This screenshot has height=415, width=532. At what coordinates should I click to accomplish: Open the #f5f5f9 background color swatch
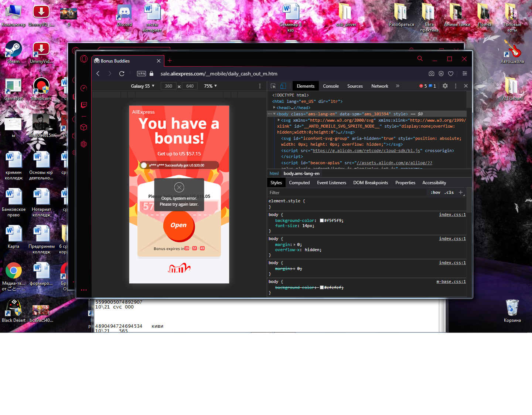click(x=322, y=220)
